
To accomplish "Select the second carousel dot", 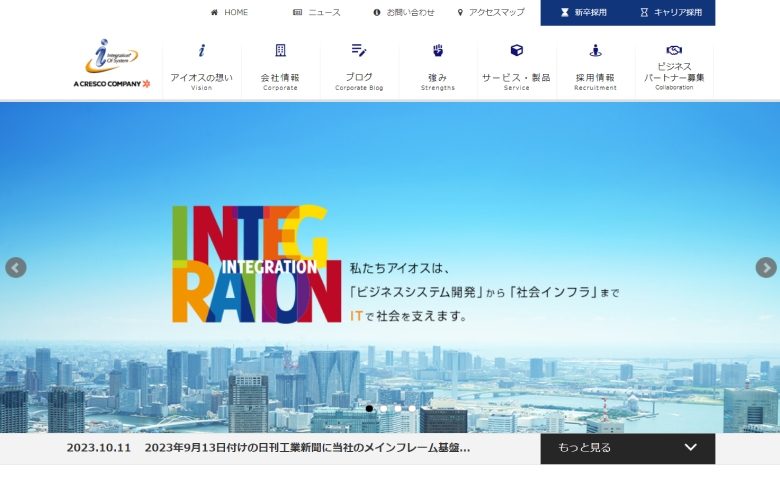I will pos(384,408).
